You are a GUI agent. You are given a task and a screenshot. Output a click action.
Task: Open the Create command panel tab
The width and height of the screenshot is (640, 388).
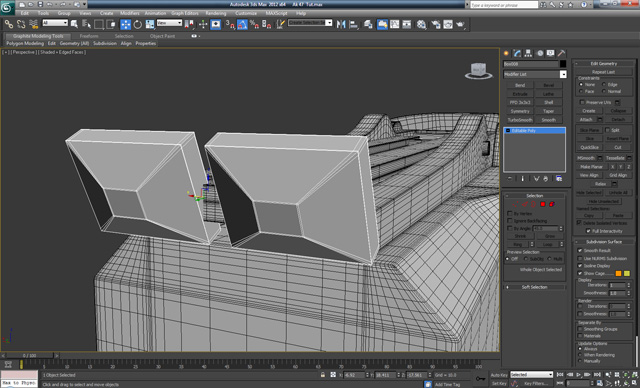click(x=507, y=53)
